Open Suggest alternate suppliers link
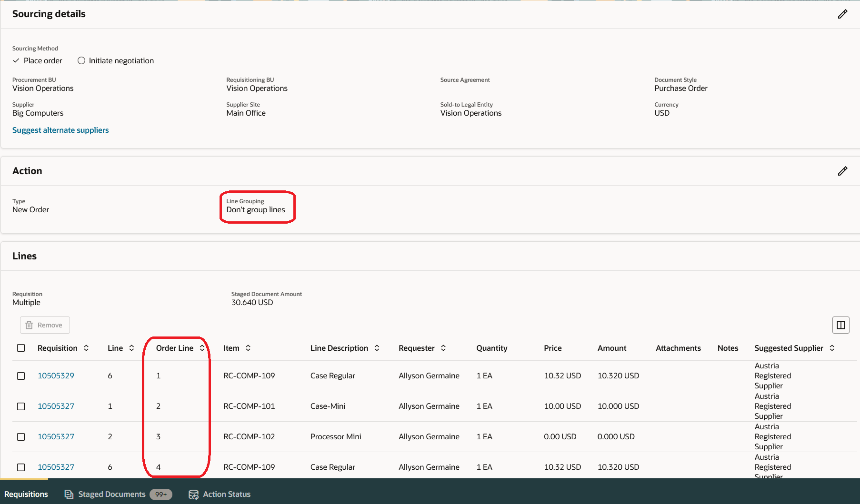The height and width of the screenshot is (504, 860). point(60,130)
